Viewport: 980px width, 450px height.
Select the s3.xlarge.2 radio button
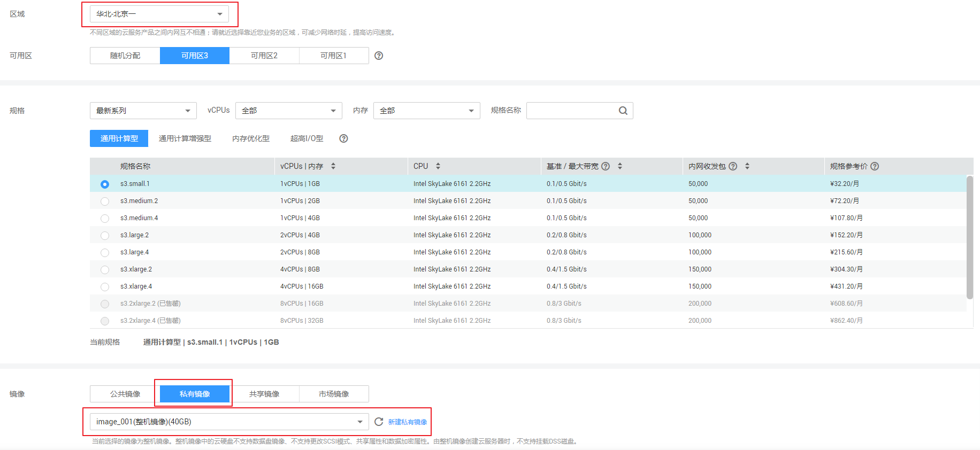click(105, 270)
